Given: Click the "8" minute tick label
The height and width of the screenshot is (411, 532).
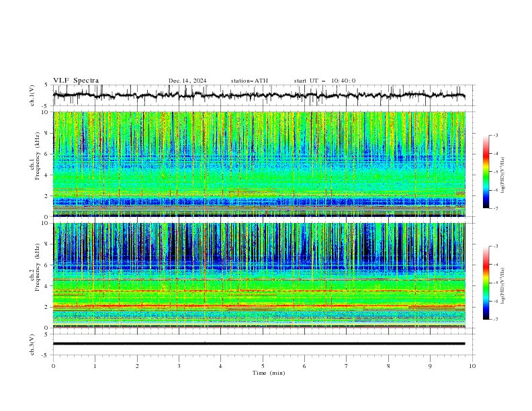Looking at the screenshot, I should pyautogui.click(x=388, y=366).
